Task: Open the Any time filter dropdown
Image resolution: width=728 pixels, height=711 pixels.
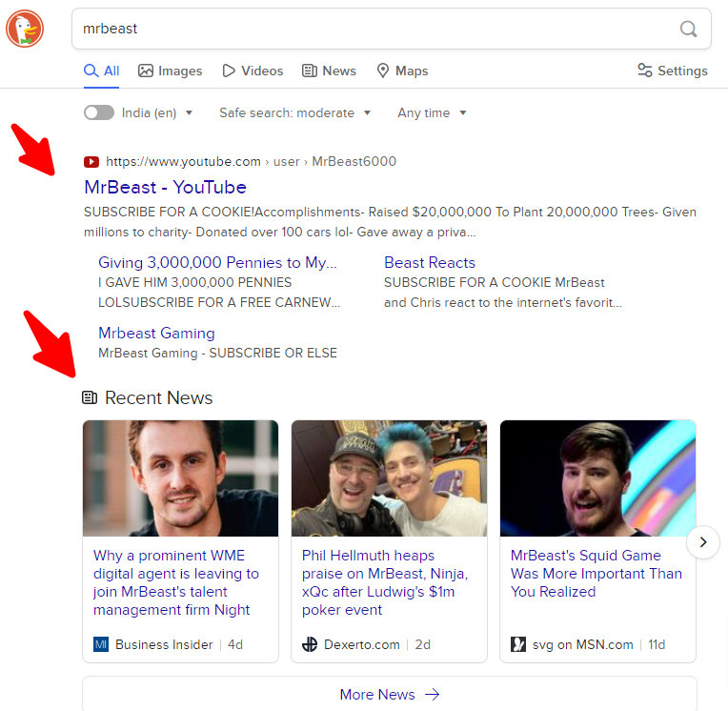Action: [x=432, y=112]
